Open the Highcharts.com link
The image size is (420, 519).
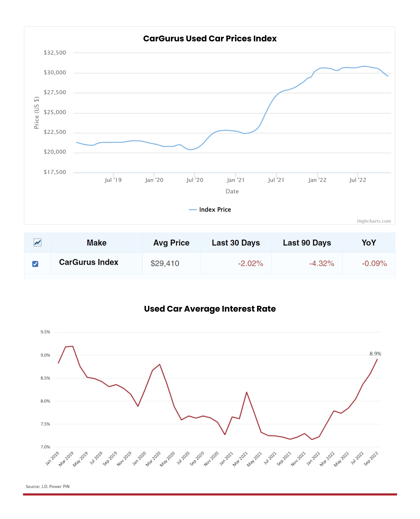(374, 221)
